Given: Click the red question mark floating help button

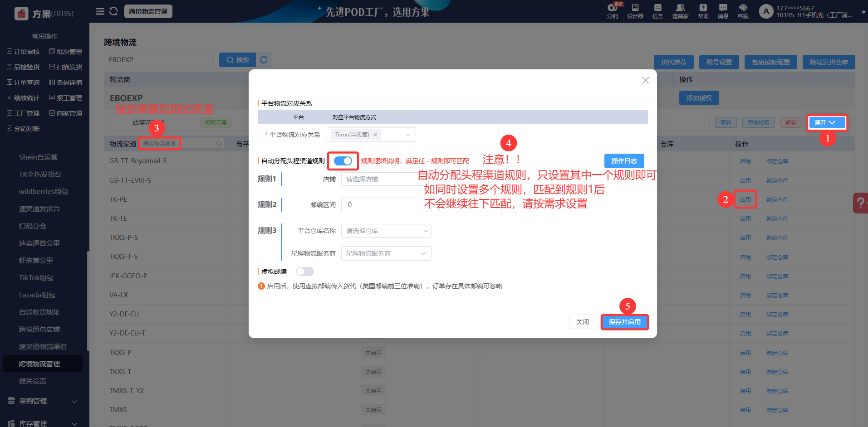Looking at the screenshot, I should tap(860, 203).
